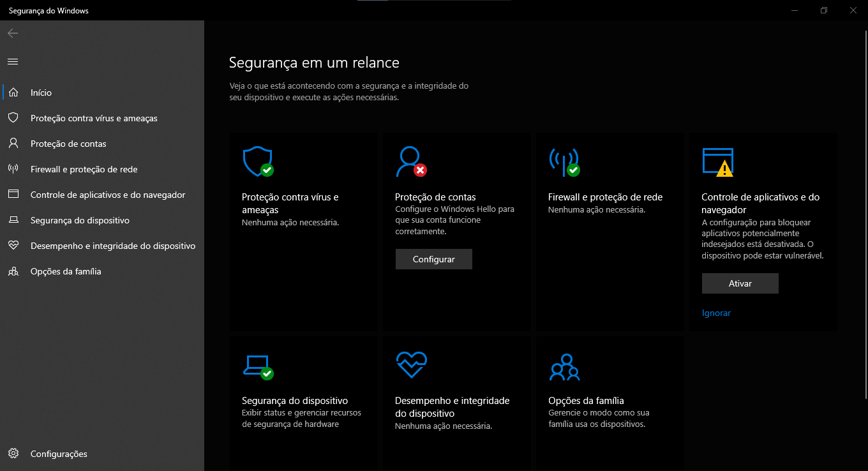The image size is (868, 471).
Task: Minimize the Segurança do Windows window
Action: (795, 10)
